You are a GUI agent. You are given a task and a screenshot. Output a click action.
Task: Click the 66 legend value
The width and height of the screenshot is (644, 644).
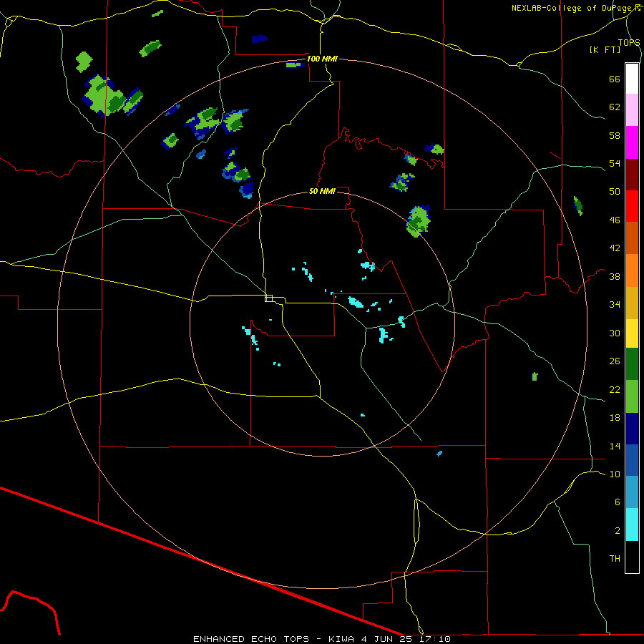(x=615, y=79)
